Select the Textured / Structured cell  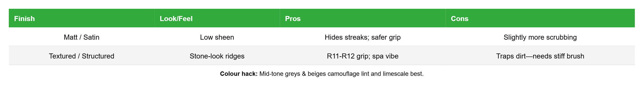click(x=81, y=56)
